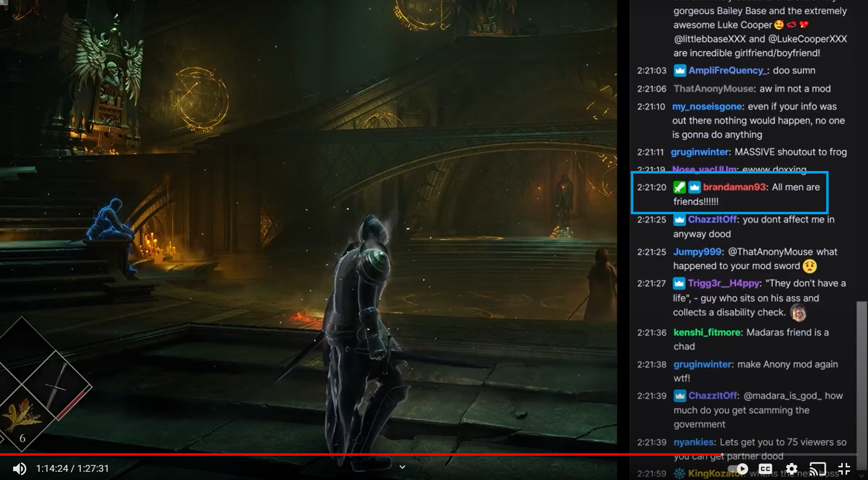The height and width of the screenshot is (480, 868).
Task: Click crown badge on ChazzItOff's 2:21:25 message
Action: click(x=679, y=220)
